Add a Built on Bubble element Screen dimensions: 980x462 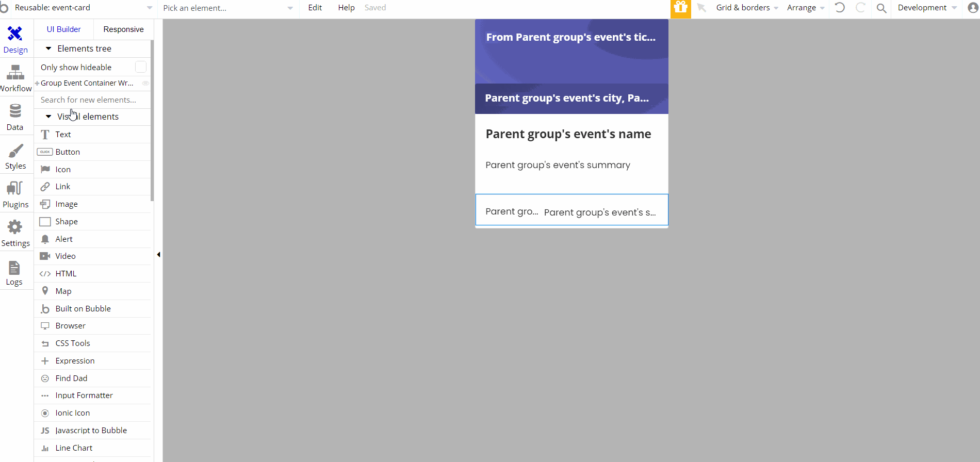(x=93, y=309)
